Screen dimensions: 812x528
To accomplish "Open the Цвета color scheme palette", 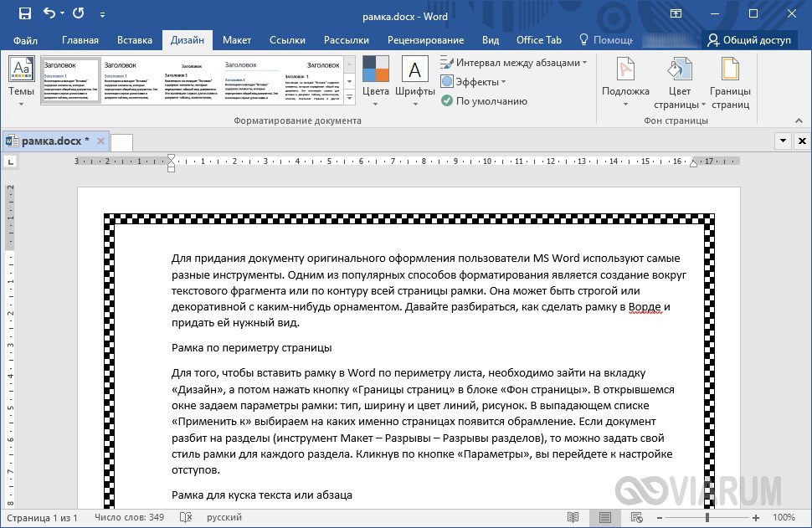I will 376,82.
